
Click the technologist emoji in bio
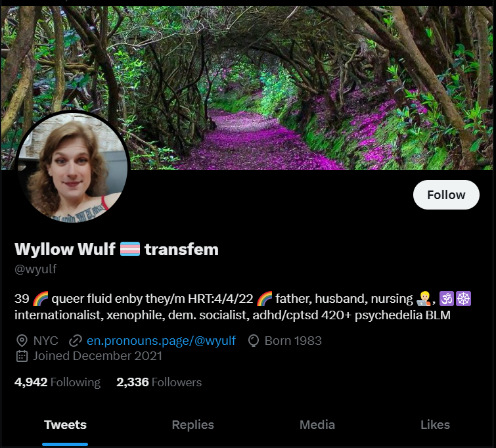point(424,299)
